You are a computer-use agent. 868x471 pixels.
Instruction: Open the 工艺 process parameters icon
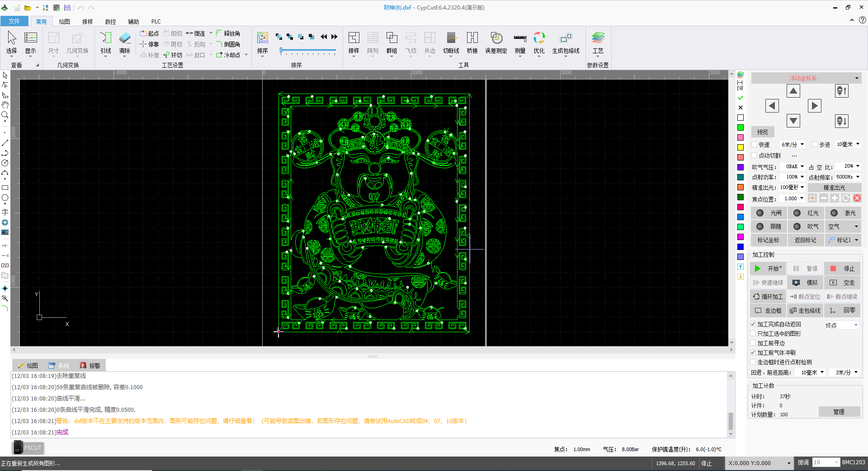[x=598, y=42]
